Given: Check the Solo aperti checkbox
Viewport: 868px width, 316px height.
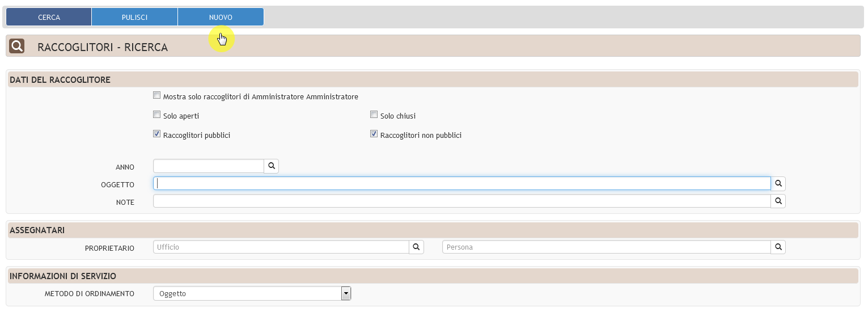Looking at the screenshot, I should 157,115.
